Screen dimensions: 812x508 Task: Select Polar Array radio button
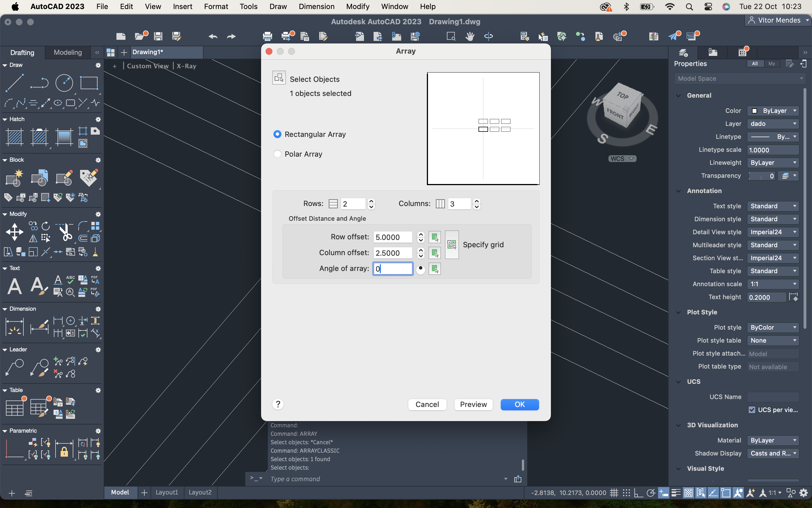277,154
